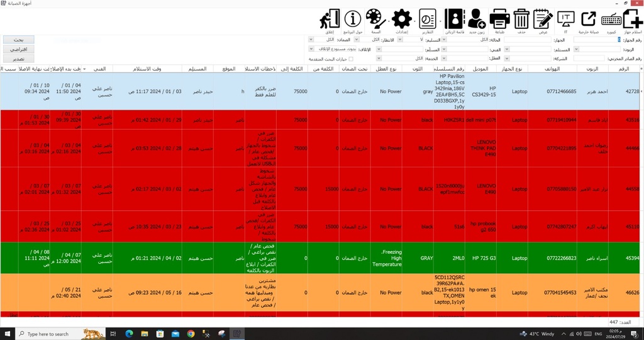644x340 pixels.
Task: Click Freezing High Temperature fault cell
Action: pyautogui.click(x=387, y=258)
